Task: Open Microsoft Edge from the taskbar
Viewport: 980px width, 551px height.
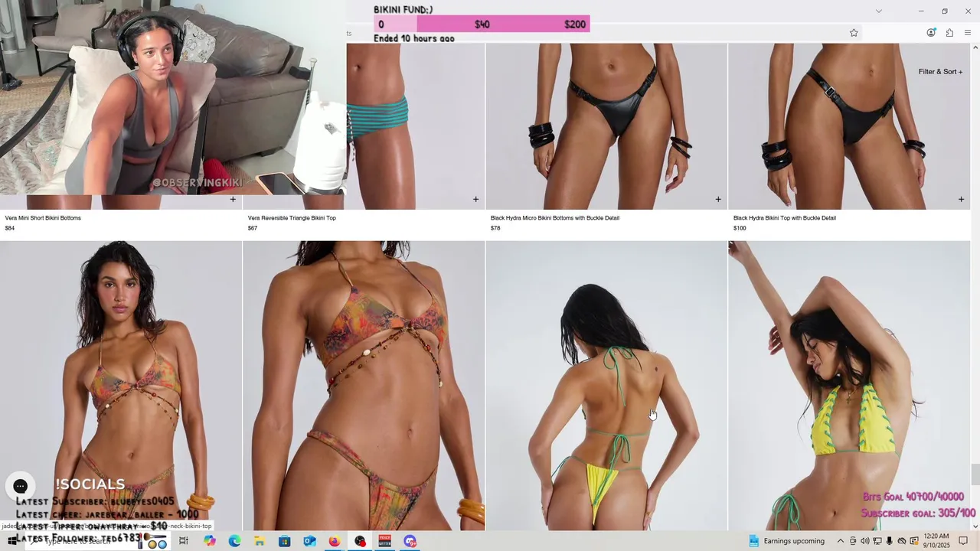Action: tap(234, 541)
